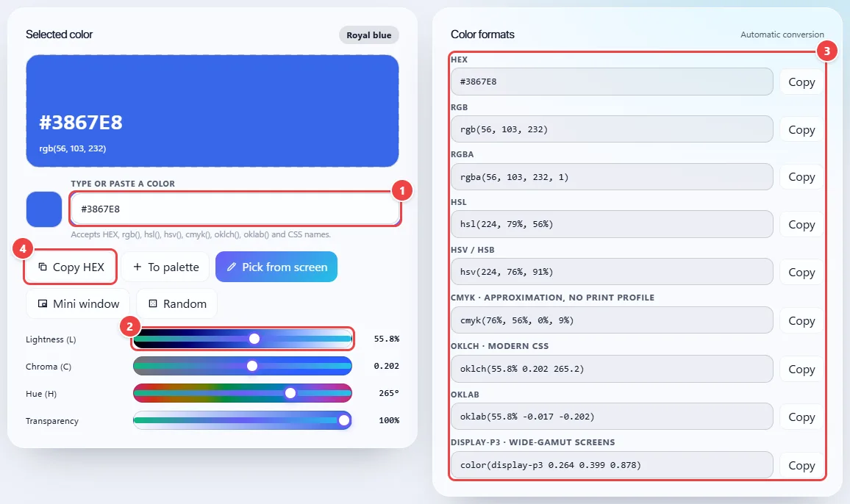Click the Transparency label
The width and height of the screenshot is (850, 504).
pos(52,421)
